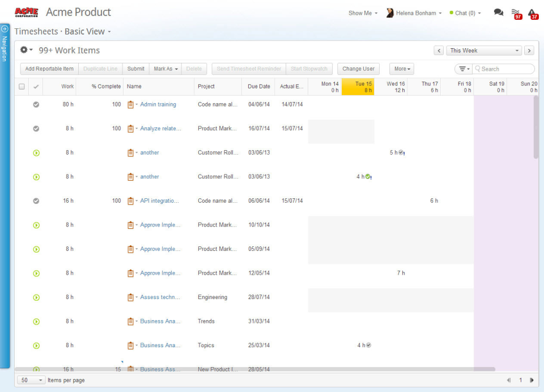544x392 pixels.
Task: Open the Analyze relate... work item link
Action: [160, 129]
